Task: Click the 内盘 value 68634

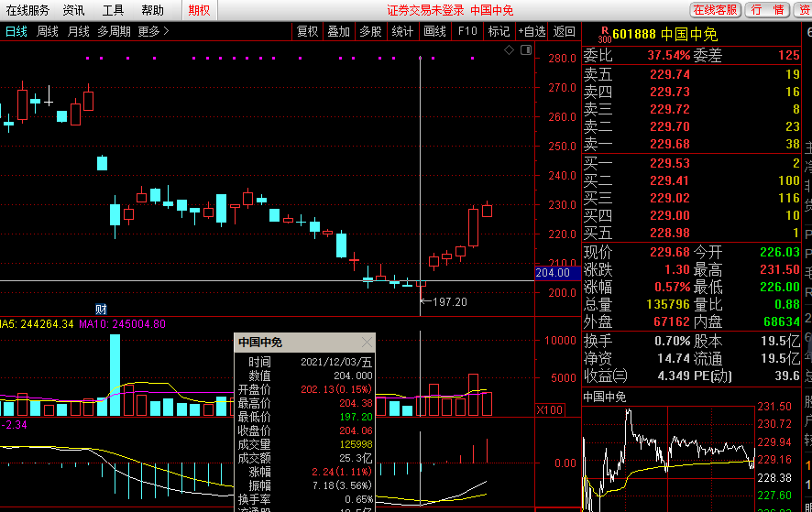Action: point(782,322)
